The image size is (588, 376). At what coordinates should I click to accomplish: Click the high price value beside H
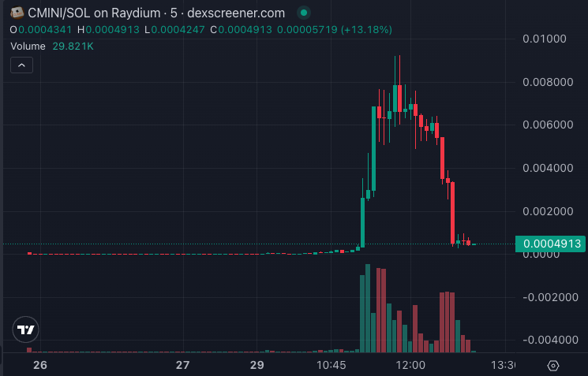(x=113, y=30)
